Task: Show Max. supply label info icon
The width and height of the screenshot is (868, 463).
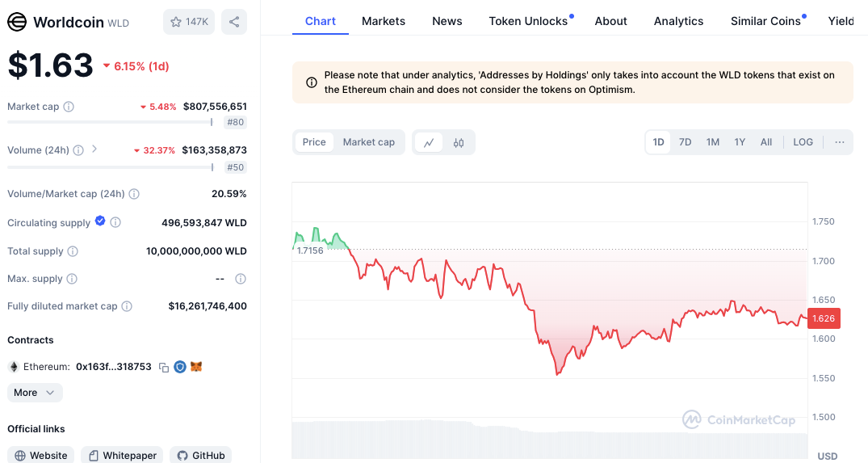Action: coord(72,279)
